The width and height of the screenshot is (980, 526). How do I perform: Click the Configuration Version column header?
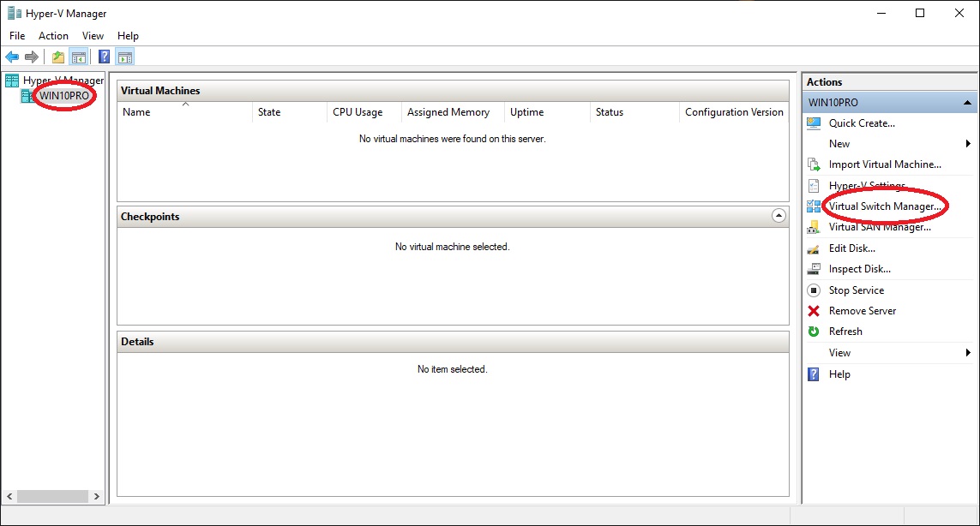[735, 112]
